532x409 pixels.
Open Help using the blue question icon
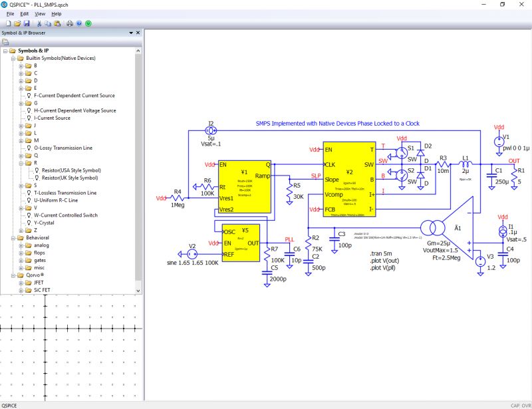click(79, 23)
